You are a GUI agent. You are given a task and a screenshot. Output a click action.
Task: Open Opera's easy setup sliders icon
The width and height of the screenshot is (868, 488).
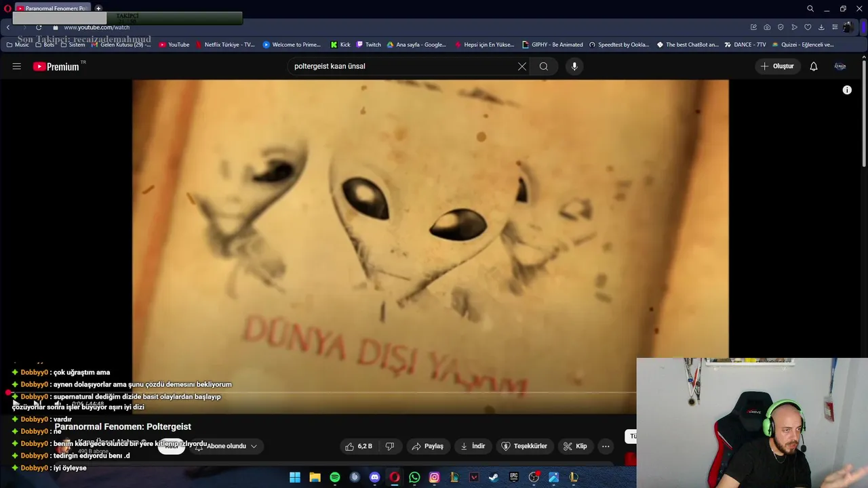click(x=835, y=27)
